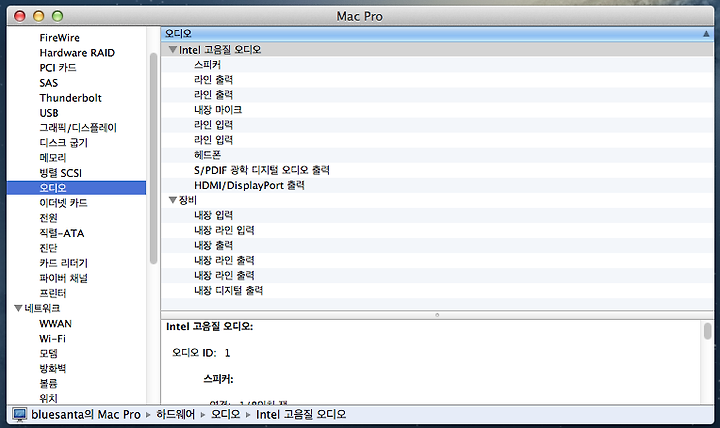720x428 pixels.
Task: Click 스피커: heading in detail pane
Action: point(219,379)
